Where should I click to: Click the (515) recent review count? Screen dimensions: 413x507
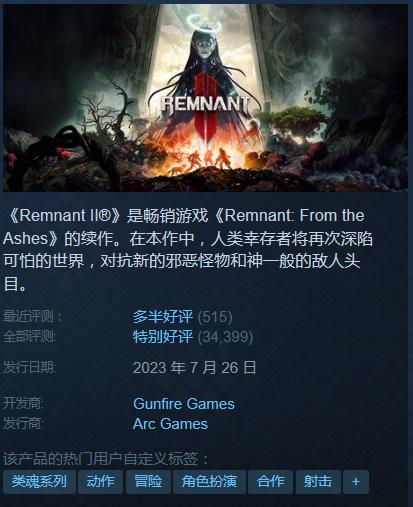pyautogui.click(x=215, y=317)
